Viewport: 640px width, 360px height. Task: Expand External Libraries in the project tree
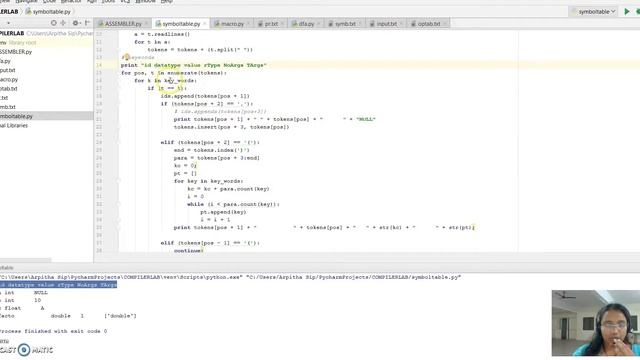pos(14,125)
